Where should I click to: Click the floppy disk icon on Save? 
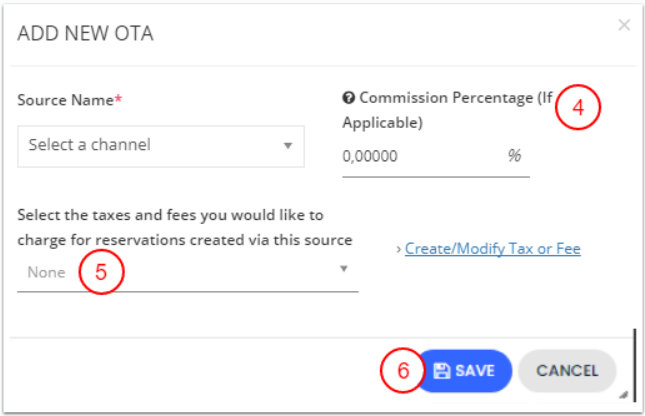pos(442,370)
